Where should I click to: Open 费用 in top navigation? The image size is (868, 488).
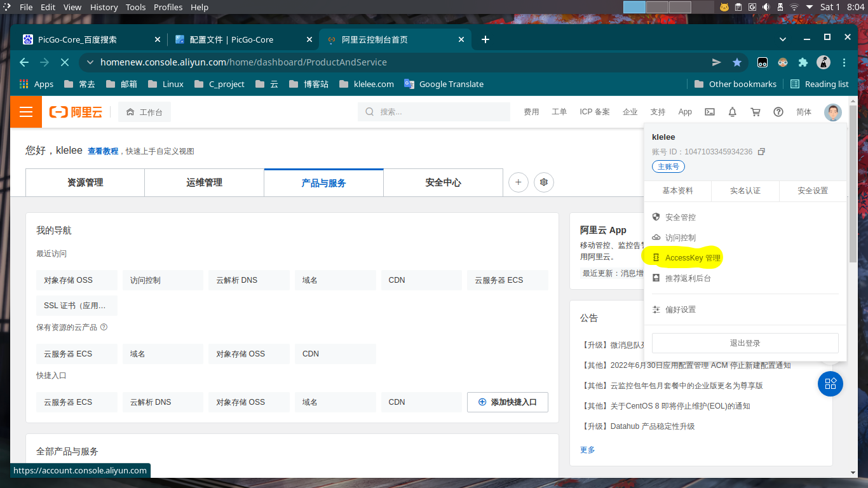[x=531, y=112]
